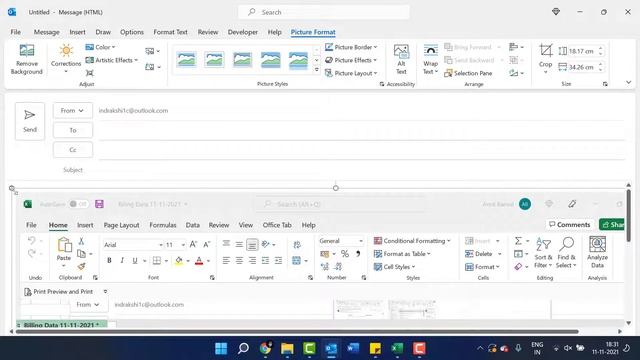640x360 pixels.
Task: Apply the third picture style thumbnail
Action: coord(242,60)
